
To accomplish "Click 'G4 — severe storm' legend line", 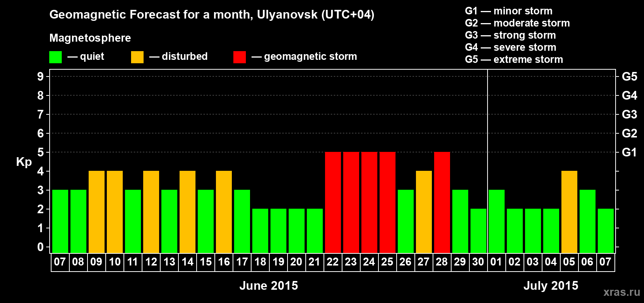I will tap(510, 47).
